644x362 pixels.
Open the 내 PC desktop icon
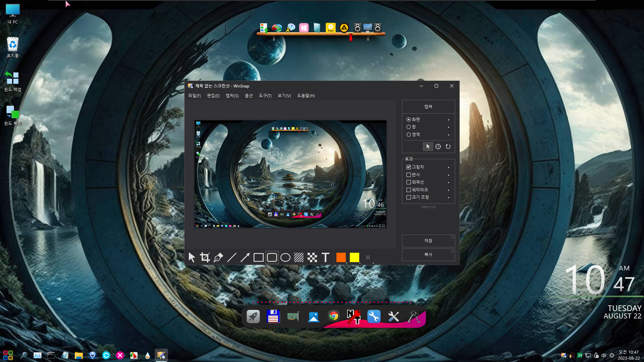(13, 14)
